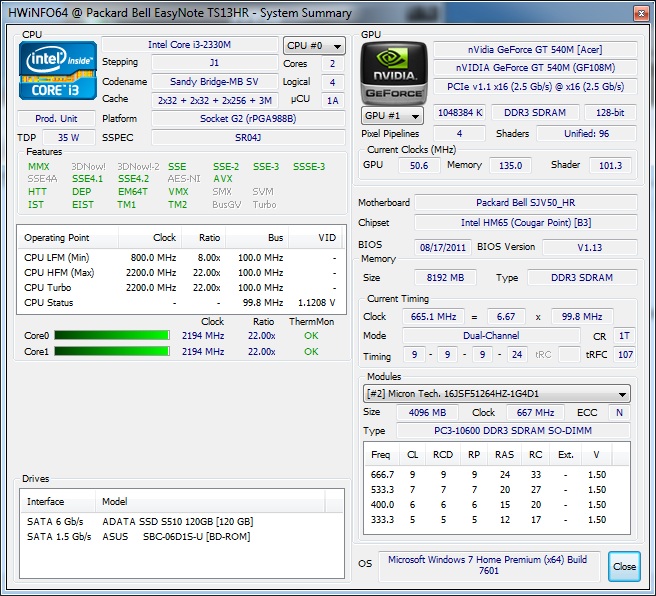Select the 333.3 frequency timing row
The height and width of the screenshot is (596, 656).
pyautogui.click(x=497, y=520)
